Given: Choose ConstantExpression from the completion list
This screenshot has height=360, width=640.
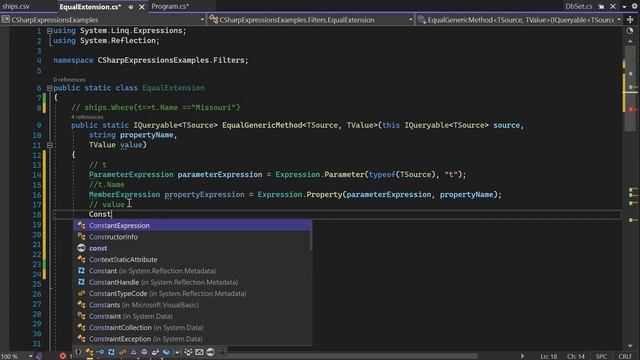Looking at the screenshot, I should click(x=192, y=225).
